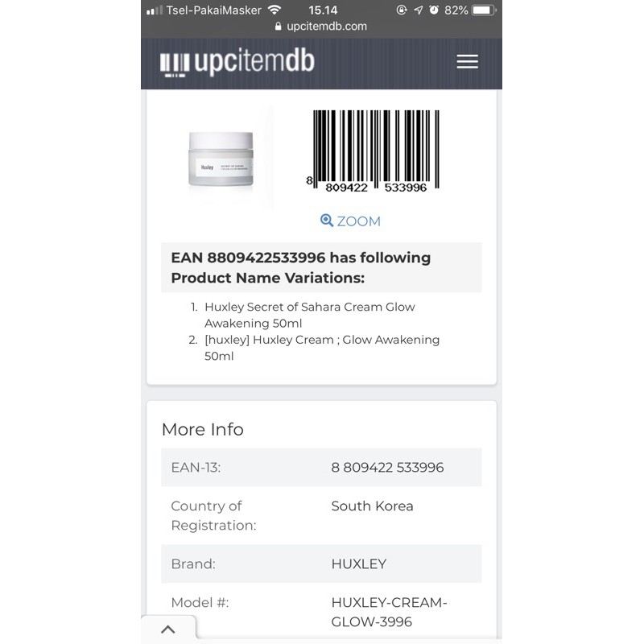This screenshot has height=644, width=644.
Task: Open the hamburger navigation menu
Action: (467, 62)
